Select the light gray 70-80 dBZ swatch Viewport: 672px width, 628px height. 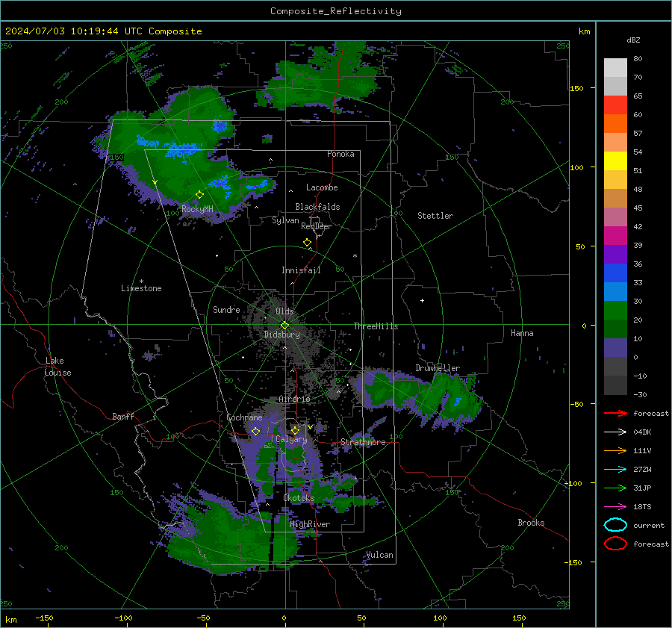(615, 68)
